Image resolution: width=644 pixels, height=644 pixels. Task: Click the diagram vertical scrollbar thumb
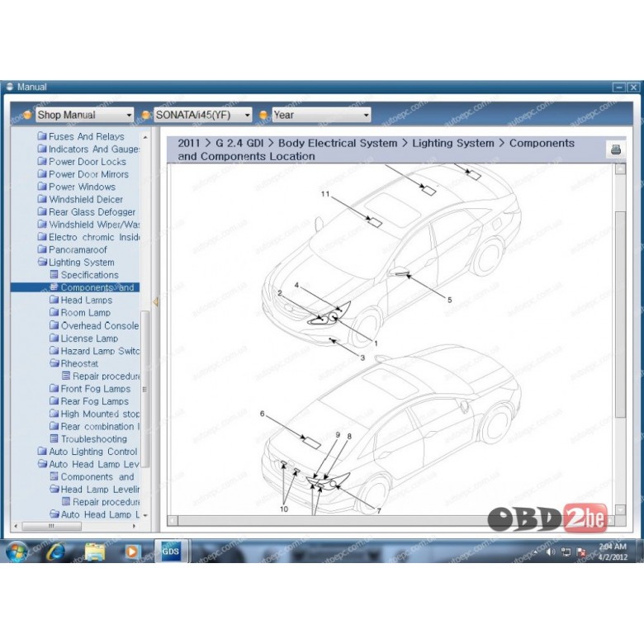(x=620, y=315)
